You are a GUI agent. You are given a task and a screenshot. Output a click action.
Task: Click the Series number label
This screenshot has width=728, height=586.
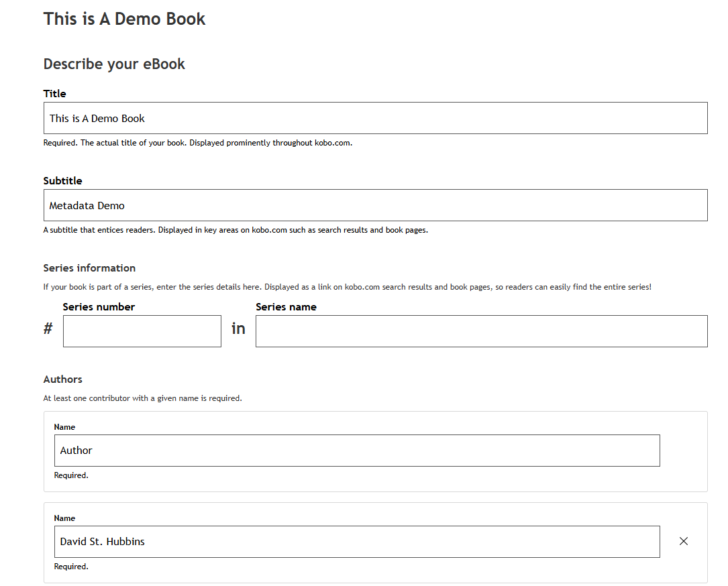(x=99, y=307)
